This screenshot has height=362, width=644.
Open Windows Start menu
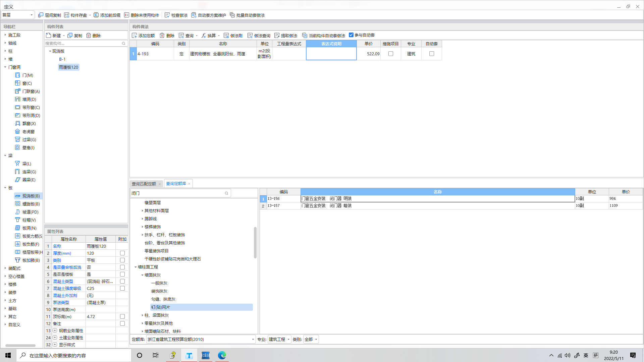point(8,355)
